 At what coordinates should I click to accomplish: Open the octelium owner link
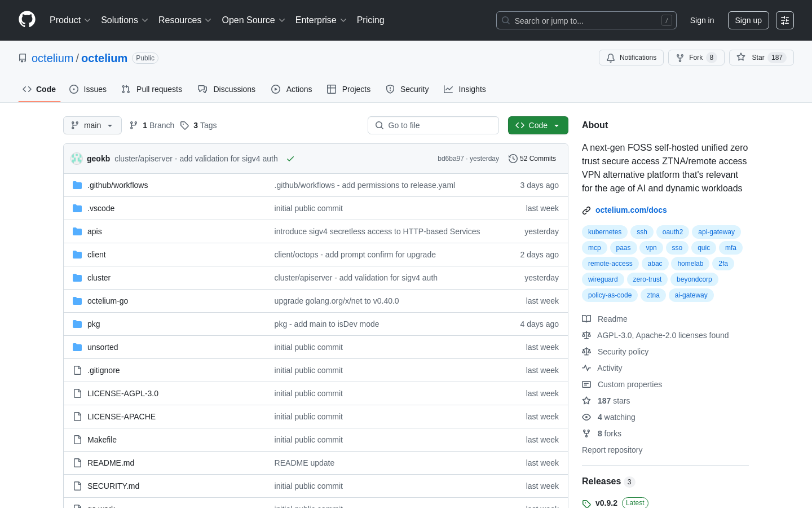[52, 58]
